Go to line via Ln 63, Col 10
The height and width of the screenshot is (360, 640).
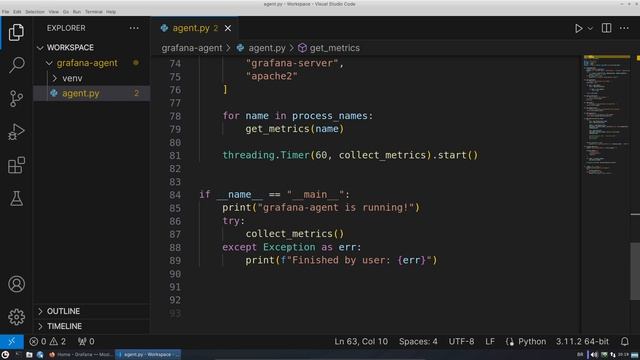click(x=361, y=341)
